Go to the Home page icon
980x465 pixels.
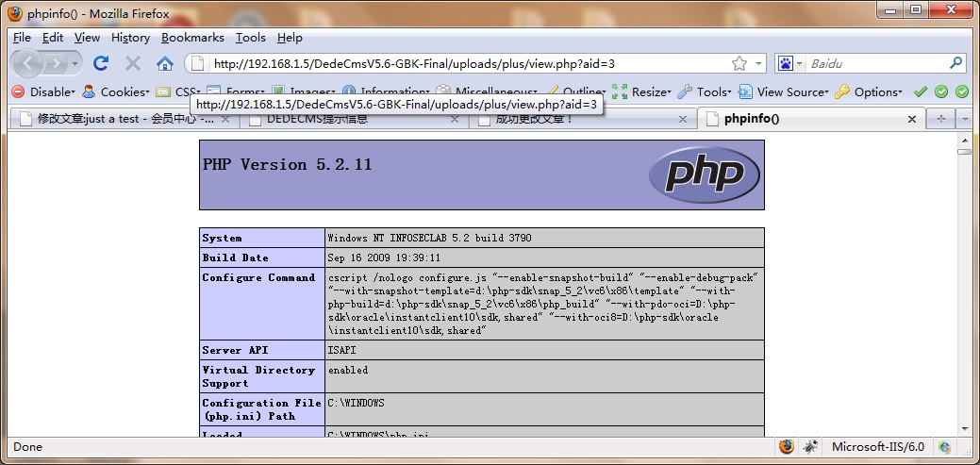click(164, 63)
